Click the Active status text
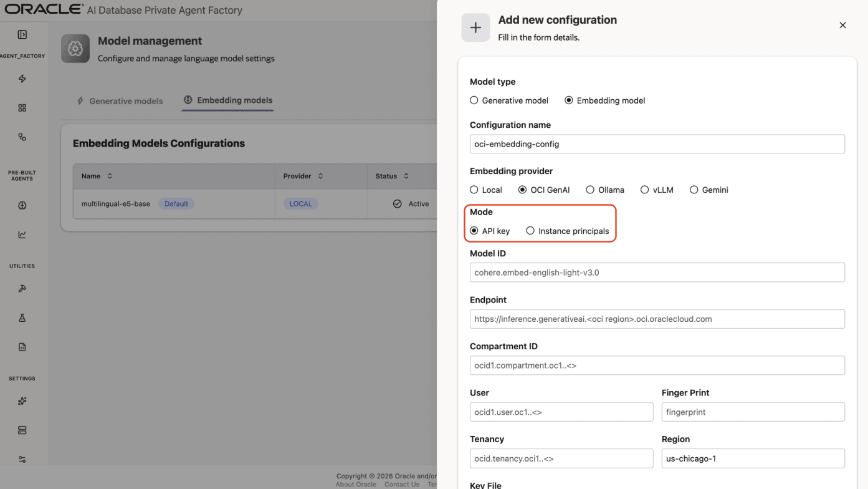868x489 pixels. pyautogui.click(x=419, y=204)
